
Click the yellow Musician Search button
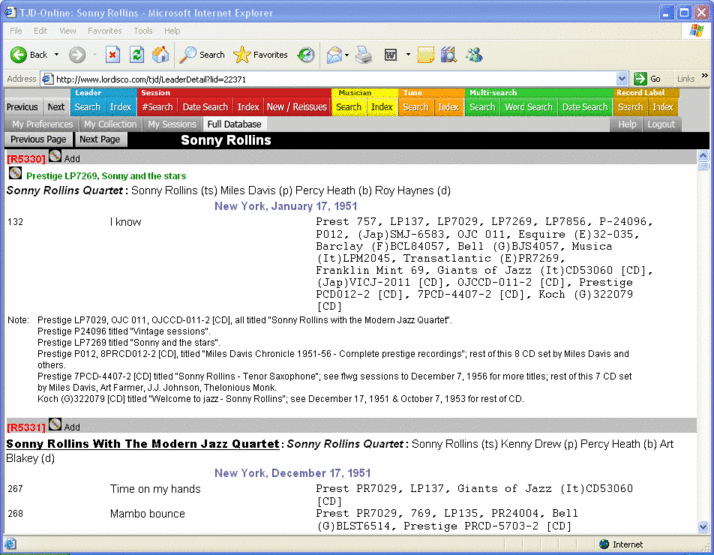[x=349, y=107]
